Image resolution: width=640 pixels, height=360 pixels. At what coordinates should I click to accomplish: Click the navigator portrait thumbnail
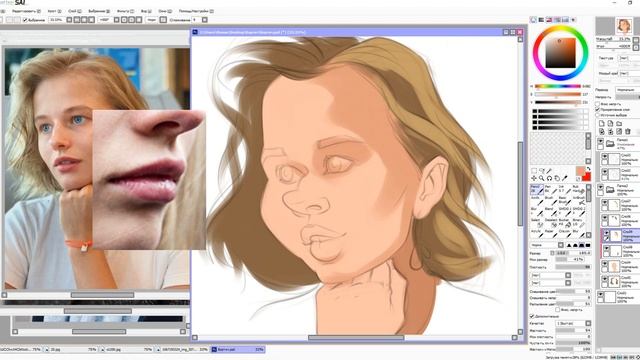(624, 25)
